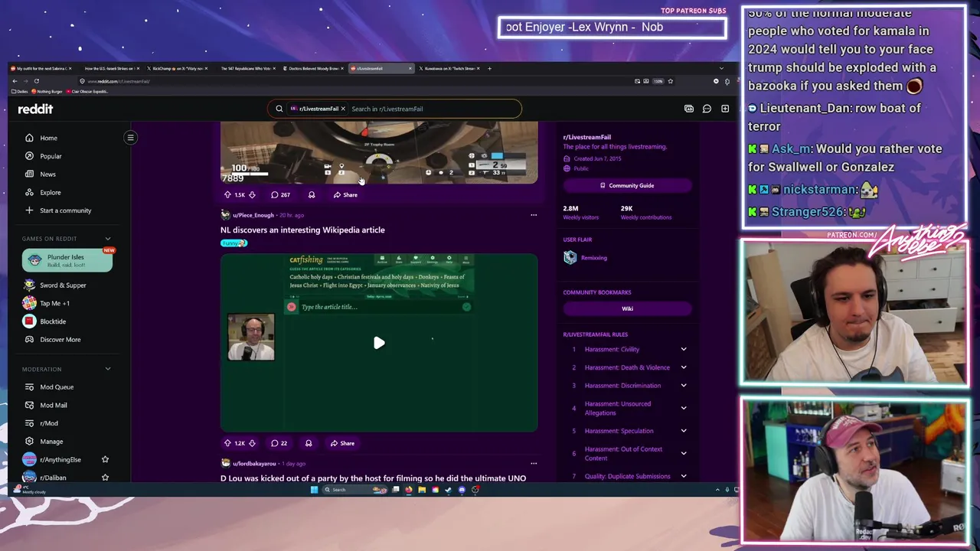
Task: Open the 22 comments
Action: (x=279, y=443)
